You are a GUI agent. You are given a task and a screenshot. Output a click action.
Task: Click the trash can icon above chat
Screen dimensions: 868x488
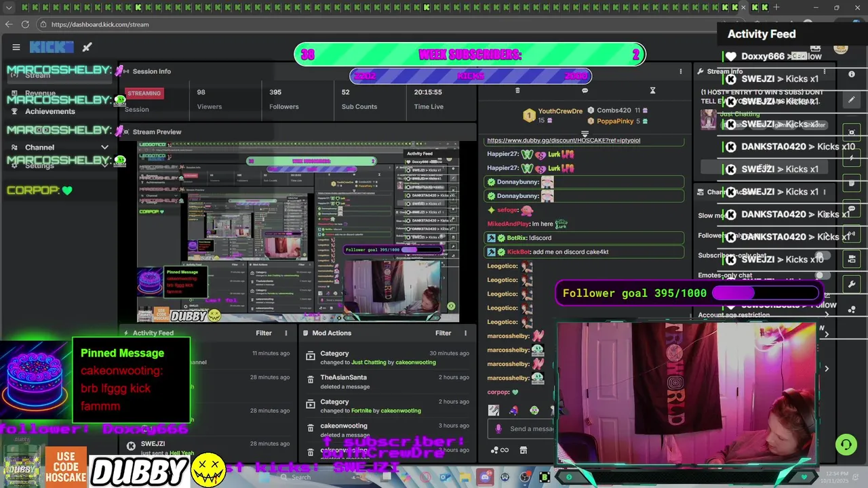517,90
